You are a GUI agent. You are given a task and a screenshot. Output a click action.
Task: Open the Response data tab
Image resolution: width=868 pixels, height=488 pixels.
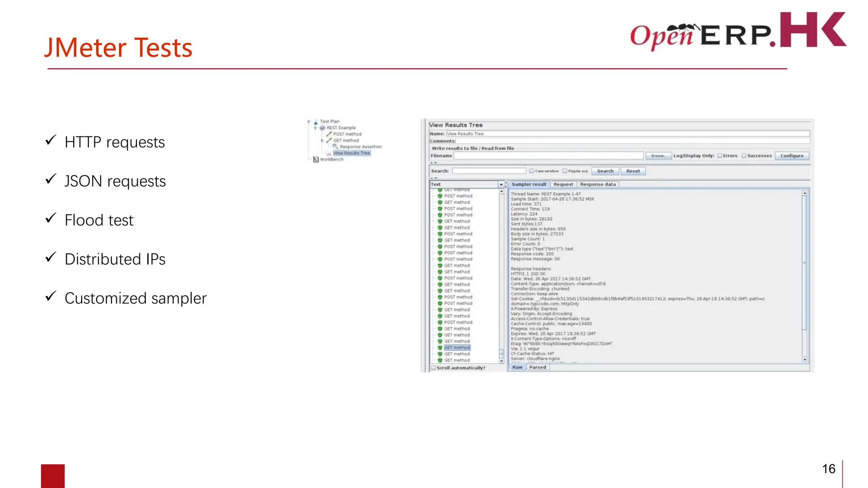[x=598, y=184]
